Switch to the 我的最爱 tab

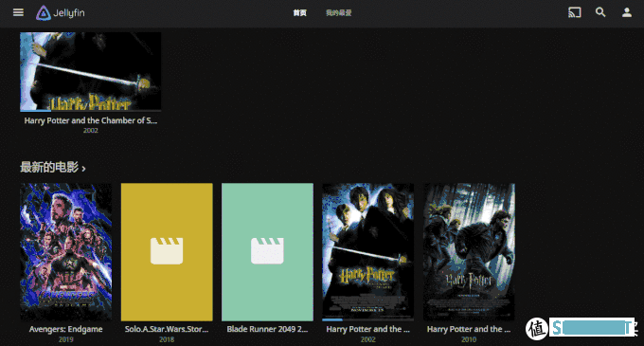click(338, 13)
